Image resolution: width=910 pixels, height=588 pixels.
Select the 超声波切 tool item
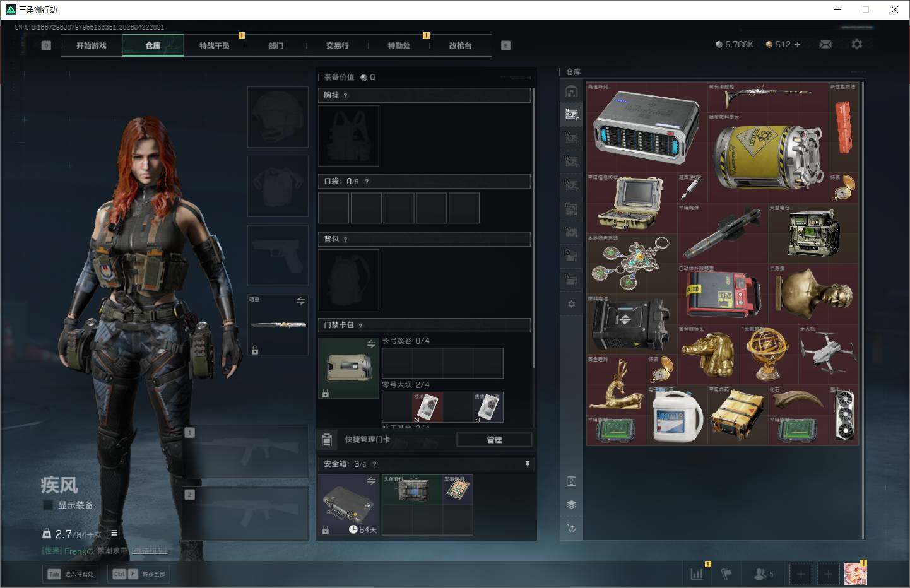tap(692, 188)
